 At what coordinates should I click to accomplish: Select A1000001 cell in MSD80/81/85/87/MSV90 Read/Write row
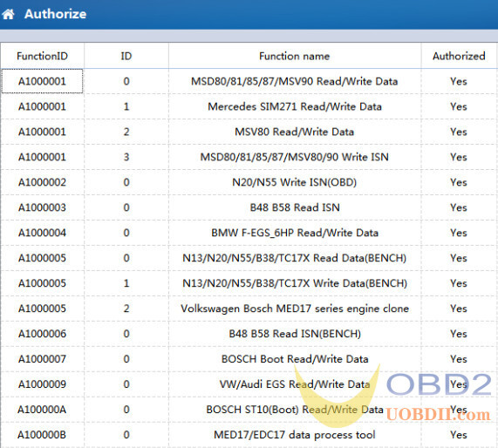pyautogui.click(x=42, y=81)
